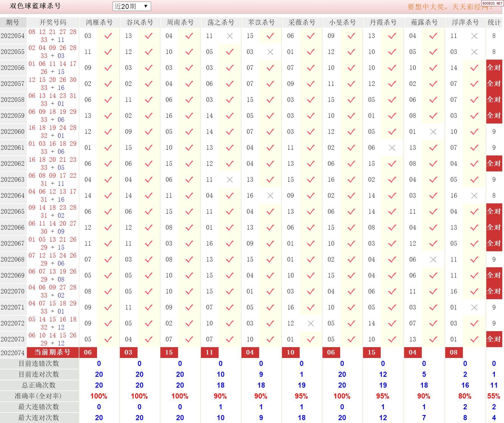Image resolution: width=504 pixels, height=423 pixels.
Task: Click the 双色球蓝球杀号 page title
Action: point(35,6)
